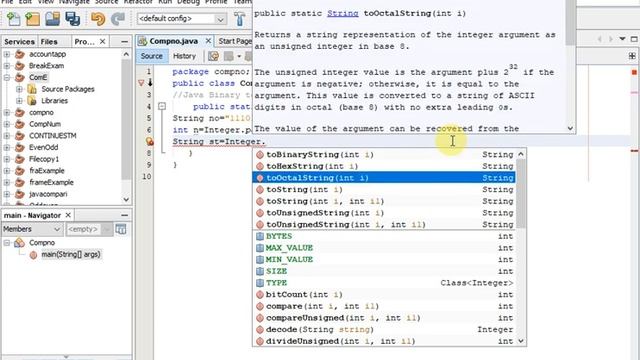Click the Libraries folder icon
This screenshot has width=640, height=360.
coord(32,100)
